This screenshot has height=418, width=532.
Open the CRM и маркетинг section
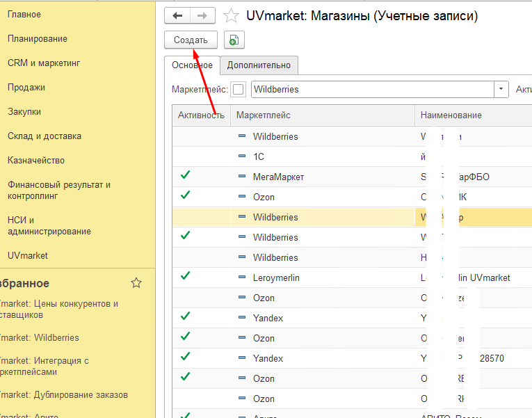tap(44, 63)
